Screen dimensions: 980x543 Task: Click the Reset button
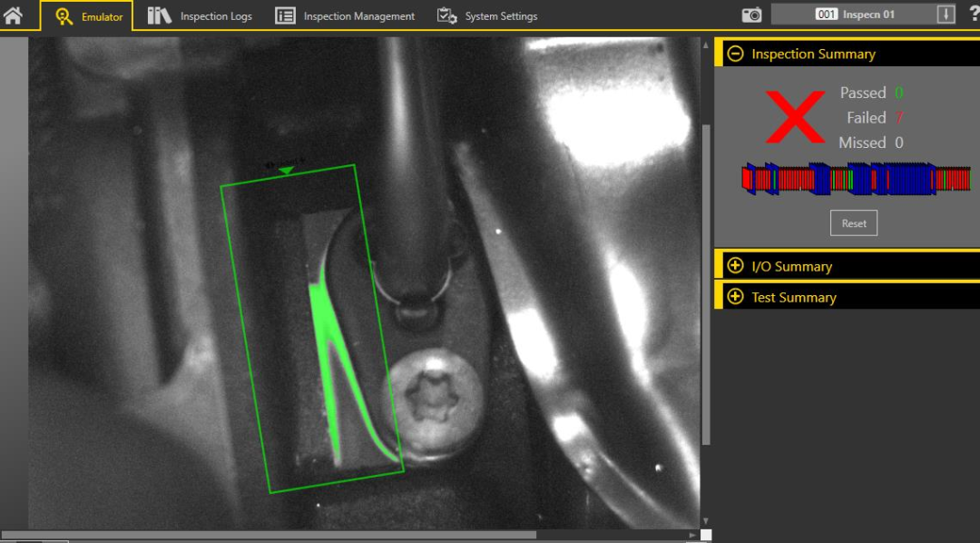[854, 223]
